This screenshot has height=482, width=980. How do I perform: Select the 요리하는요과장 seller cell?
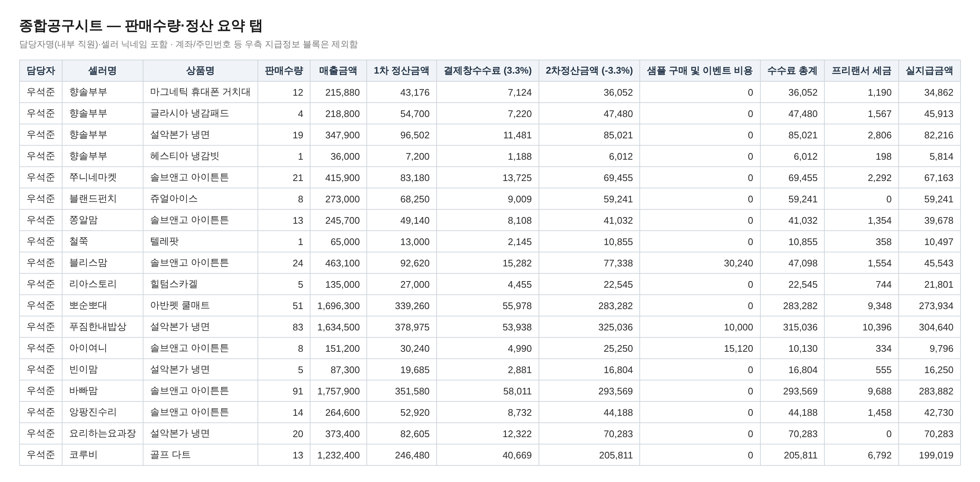point(102,433)
